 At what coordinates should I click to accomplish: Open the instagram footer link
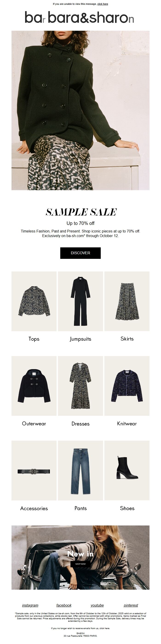tap(30, 605)
